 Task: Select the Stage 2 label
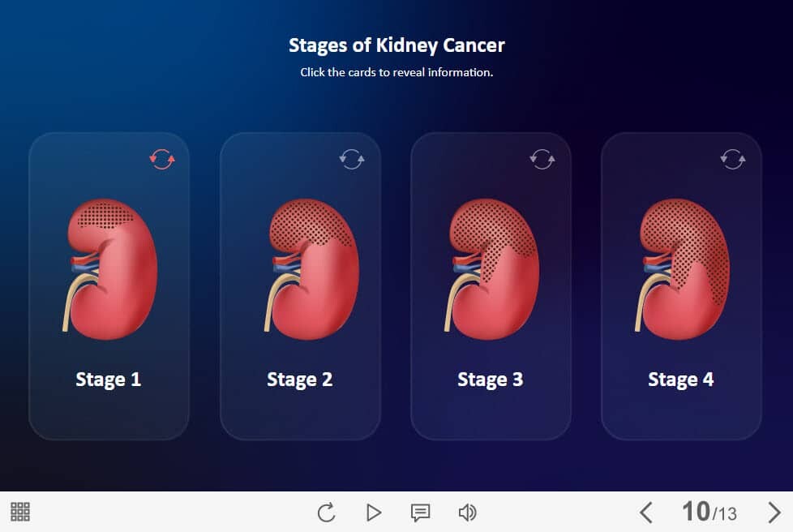tap(300, 380)
